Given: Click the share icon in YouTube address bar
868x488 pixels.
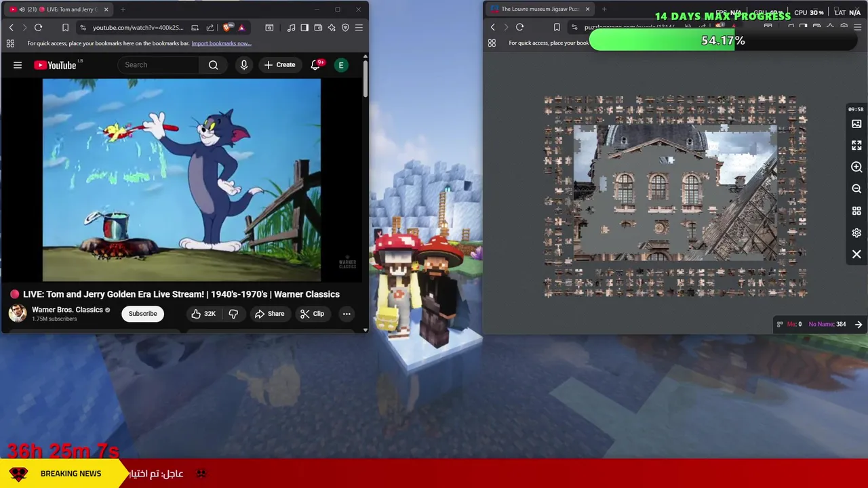Looking at the screenshot, I should point(210,27).
